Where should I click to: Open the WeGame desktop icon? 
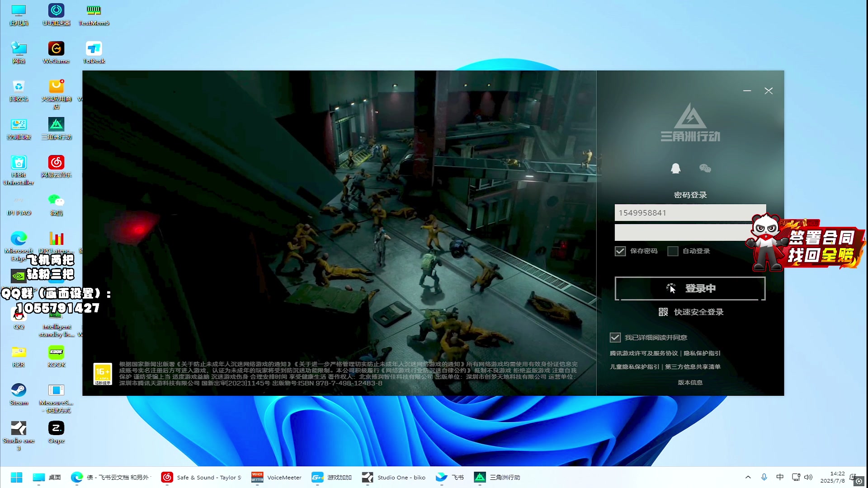click(56, 52)
